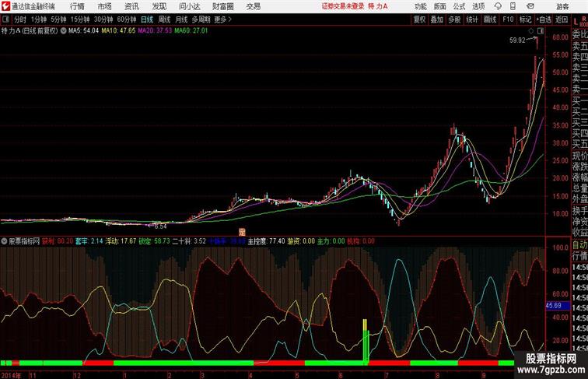Click the diamond icon above chart
The width and height of the screenshot is (588, 379).
tap(531, 31)
